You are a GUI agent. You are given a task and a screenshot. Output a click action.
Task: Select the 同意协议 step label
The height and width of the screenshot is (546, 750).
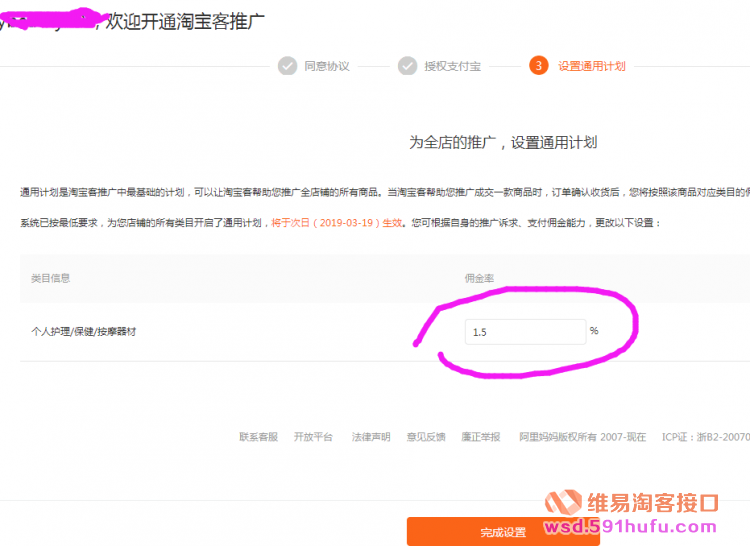tap(327, 66)
